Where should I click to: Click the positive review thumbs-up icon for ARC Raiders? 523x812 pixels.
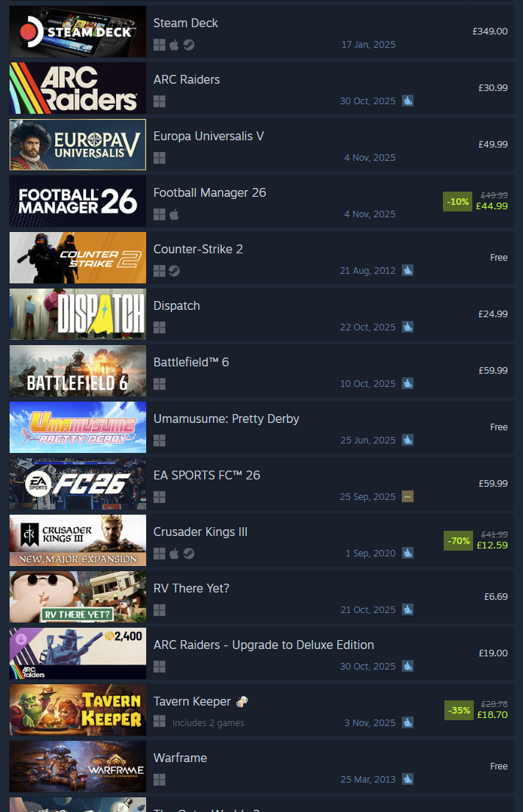(408, 101)
